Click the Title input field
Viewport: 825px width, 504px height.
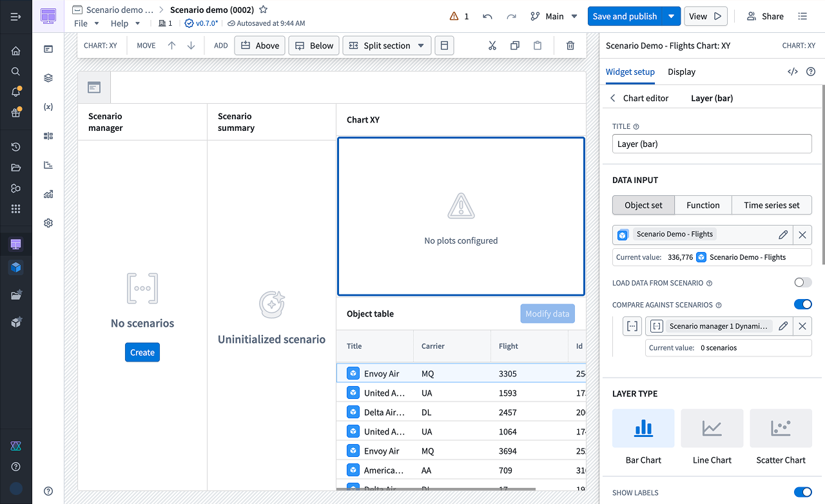(x=712, y=144)
